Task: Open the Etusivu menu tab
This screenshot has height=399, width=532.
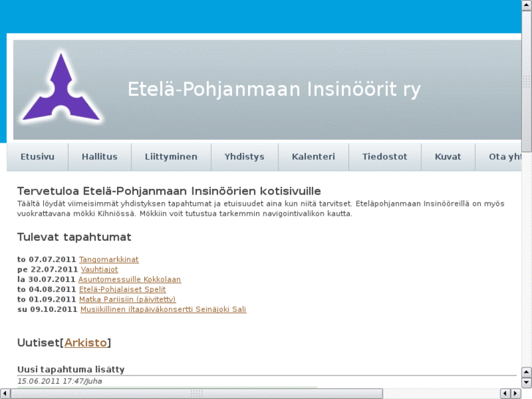Action: click(37, 157)
